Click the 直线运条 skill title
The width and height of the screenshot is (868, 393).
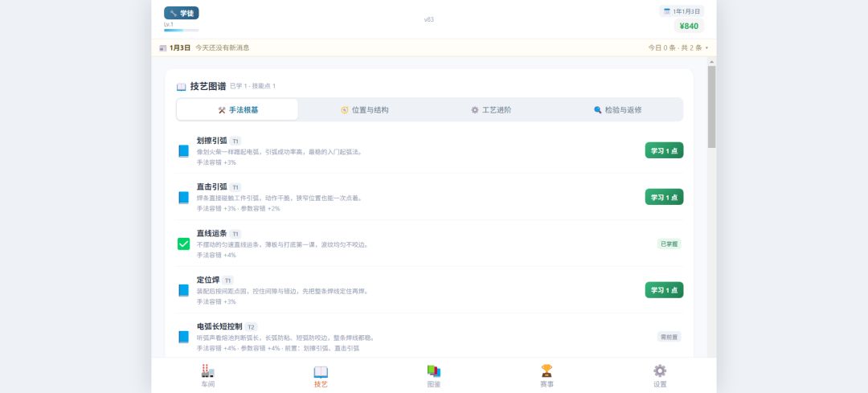tap(211, 233)
